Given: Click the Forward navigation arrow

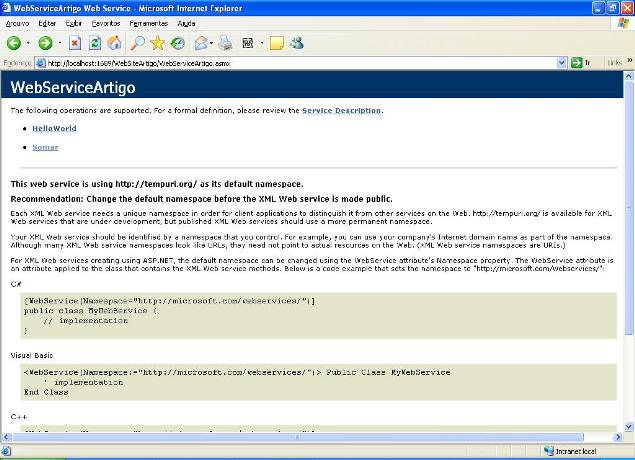Looking at the screenshot, I should (45, 43).
